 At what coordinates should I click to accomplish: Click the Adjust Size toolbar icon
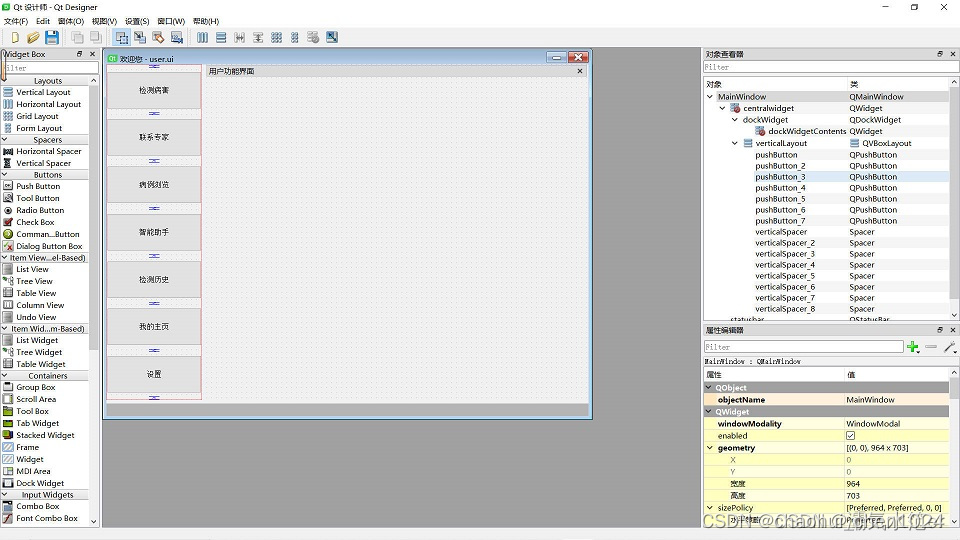[x=332, y=37]
